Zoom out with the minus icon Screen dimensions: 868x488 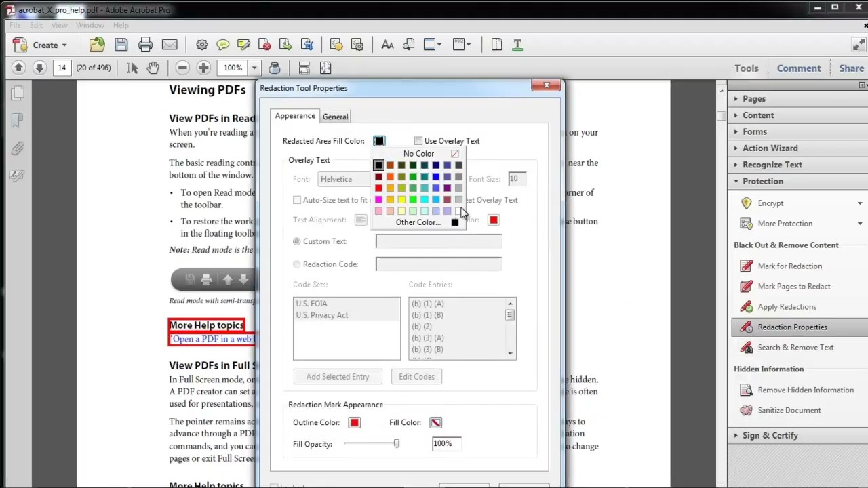pos(182,68)
